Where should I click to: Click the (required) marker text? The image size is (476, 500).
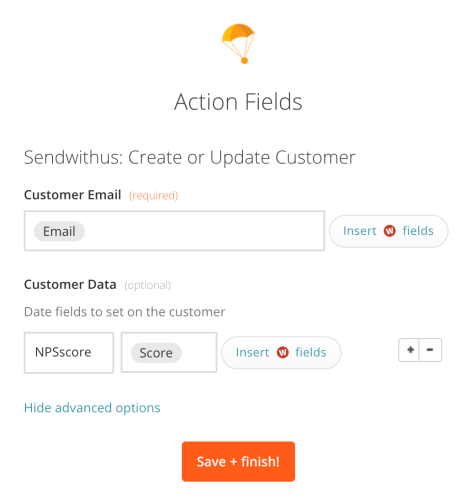coord(154,195)
